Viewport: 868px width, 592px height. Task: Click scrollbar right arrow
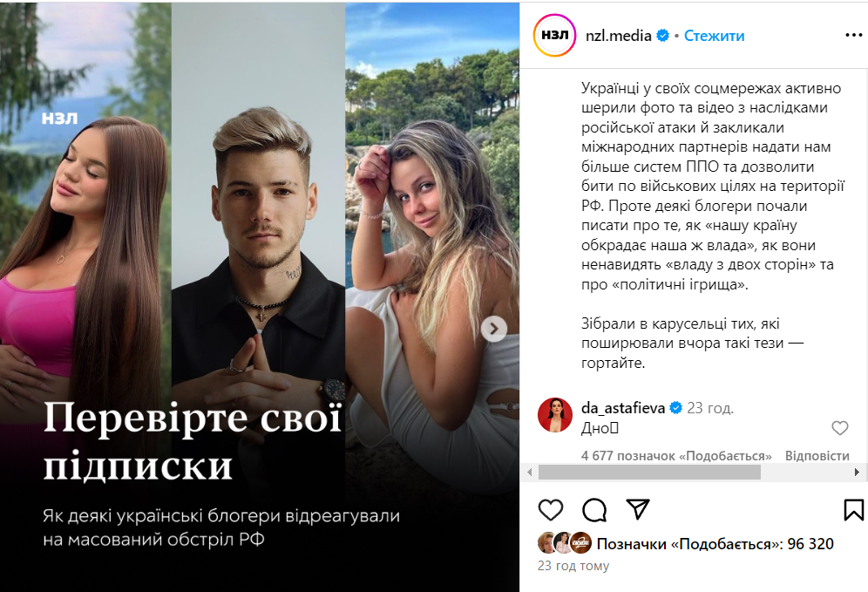[857, 473]
